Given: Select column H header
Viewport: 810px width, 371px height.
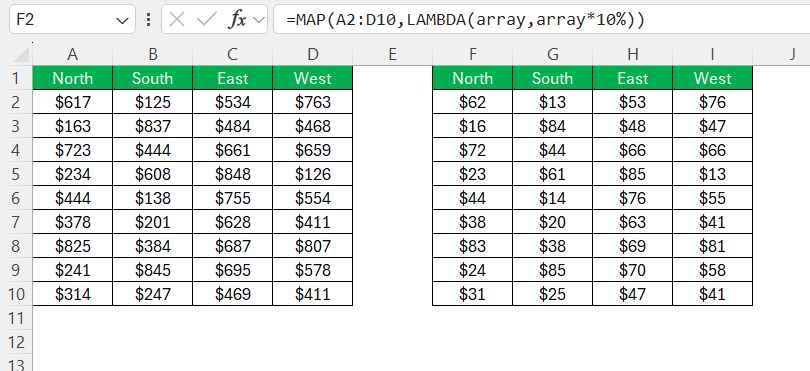Looking at the screenshot, I should tap(632, 54).
